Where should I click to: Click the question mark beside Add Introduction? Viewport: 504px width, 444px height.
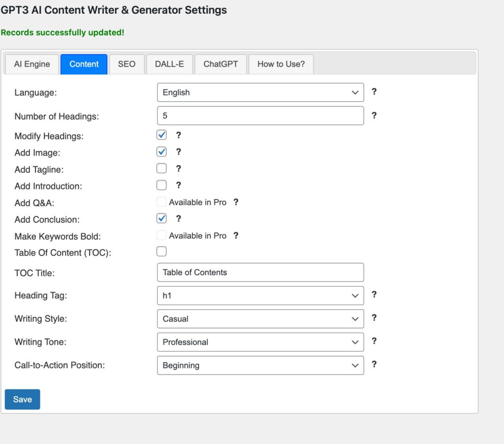pyautogui.click(x=178, y=185)
